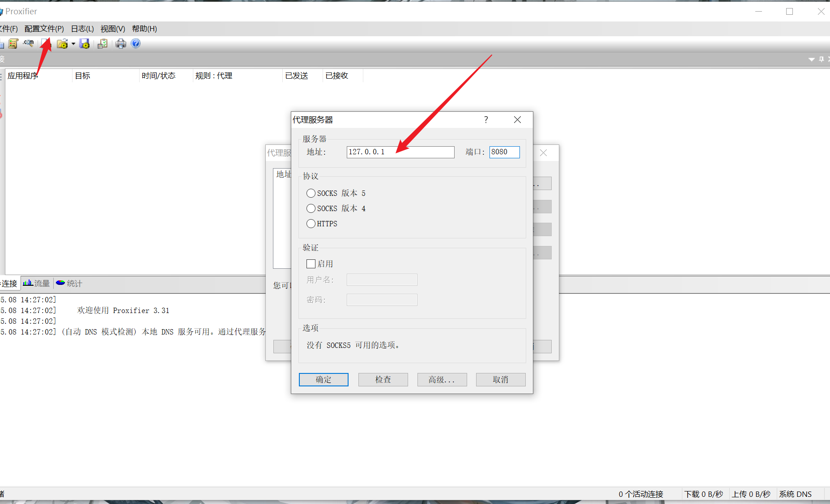Select the SOCKS 版本 5 protocol
The image size is (830, 504).
click(x=311, y=193)
